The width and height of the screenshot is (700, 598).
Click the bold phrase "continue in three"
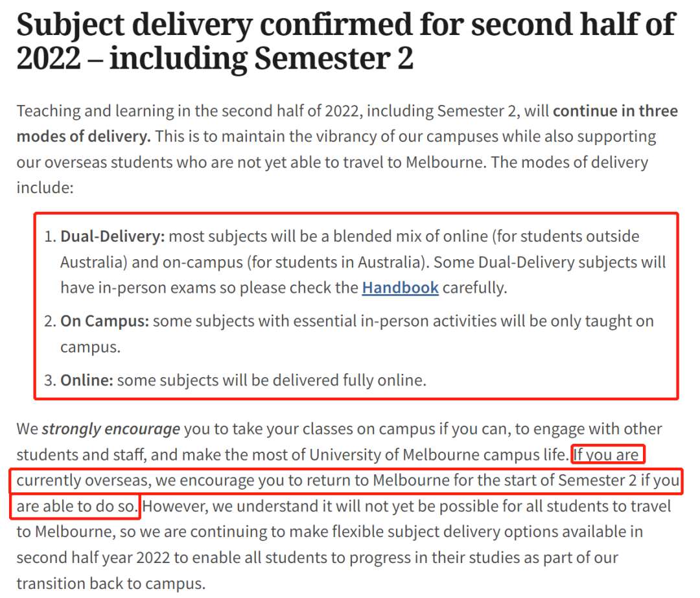coord(615,111)
